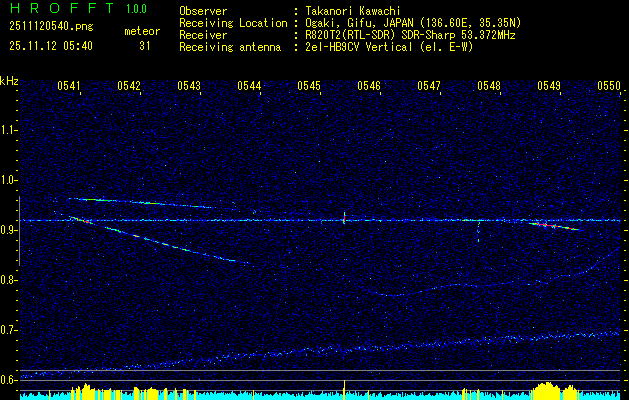Click the 25.11.12 05:40 timestamp
Image resolution: width=629 pixels, height=400 pixels.
tap(50, 46)
